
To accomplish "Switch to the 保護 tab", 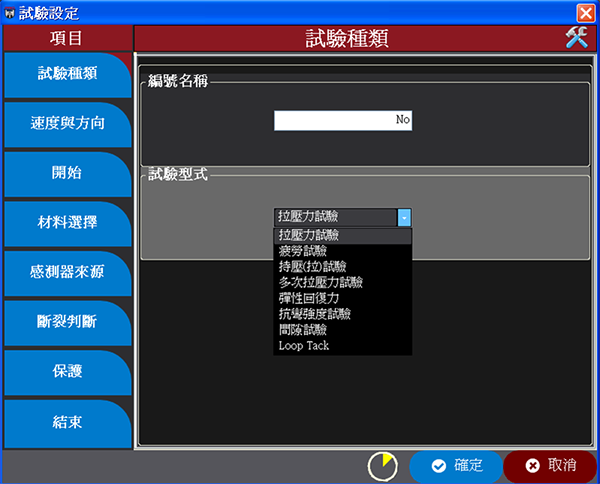I will pos(66,372).
